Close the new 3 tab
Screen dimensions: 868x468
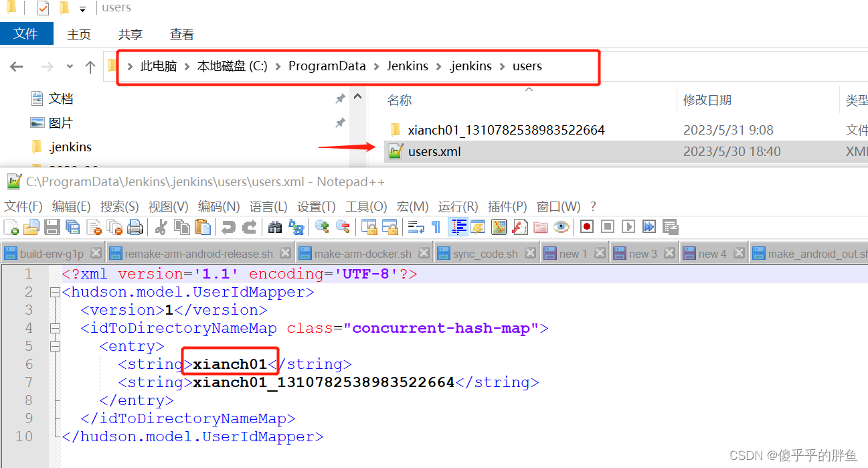(669, 253)
